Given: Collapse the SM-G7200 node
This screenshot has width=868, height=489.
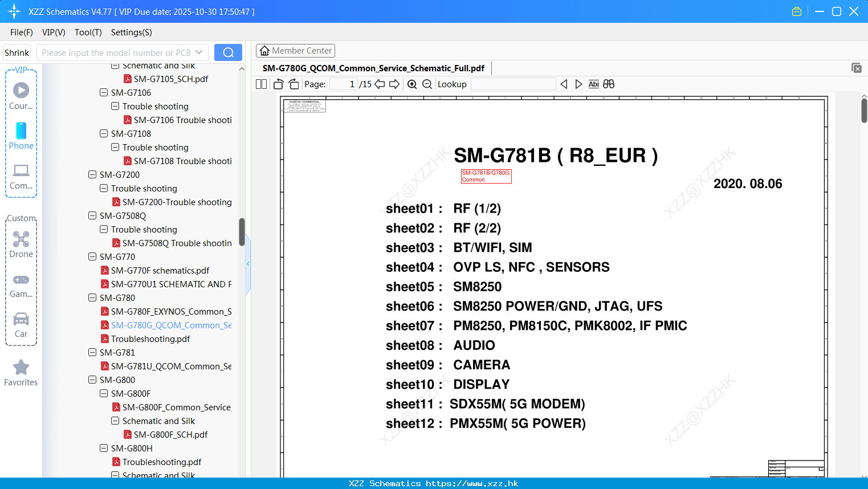Looking at the screenshot, I should click(x=92, y=174).
